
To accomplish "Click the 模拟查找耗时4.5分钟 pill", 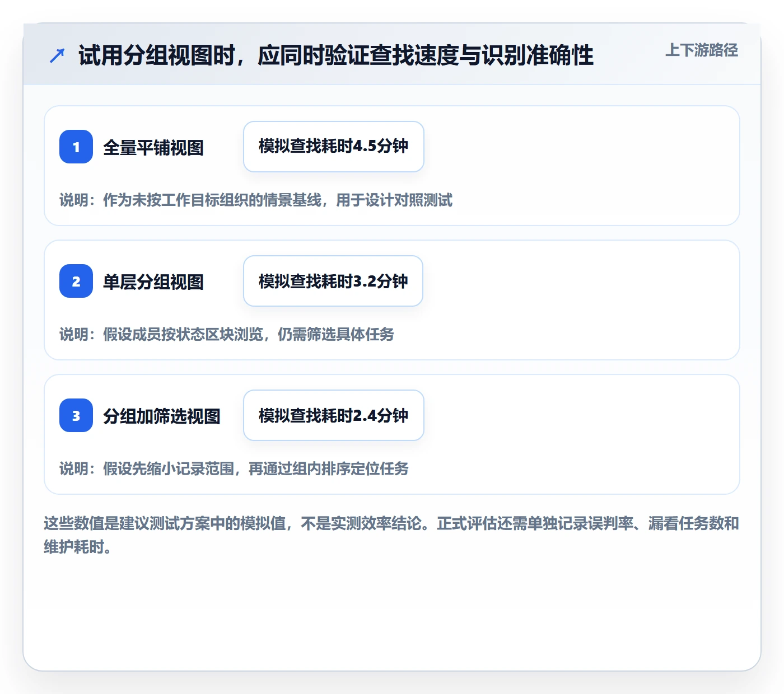I will tap(334, 147).
